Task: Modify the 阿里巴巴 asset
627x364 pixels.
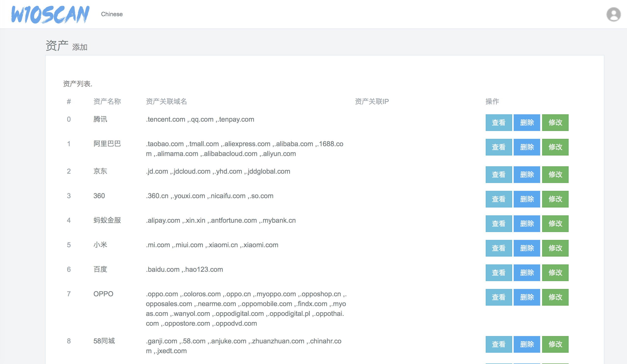Action: click(555, 147)
